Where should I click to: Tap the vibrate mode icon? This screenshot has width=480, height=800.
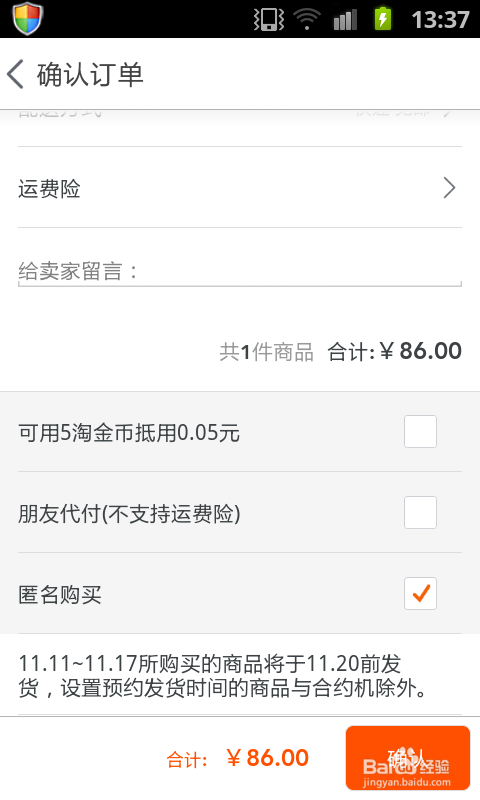269,19
